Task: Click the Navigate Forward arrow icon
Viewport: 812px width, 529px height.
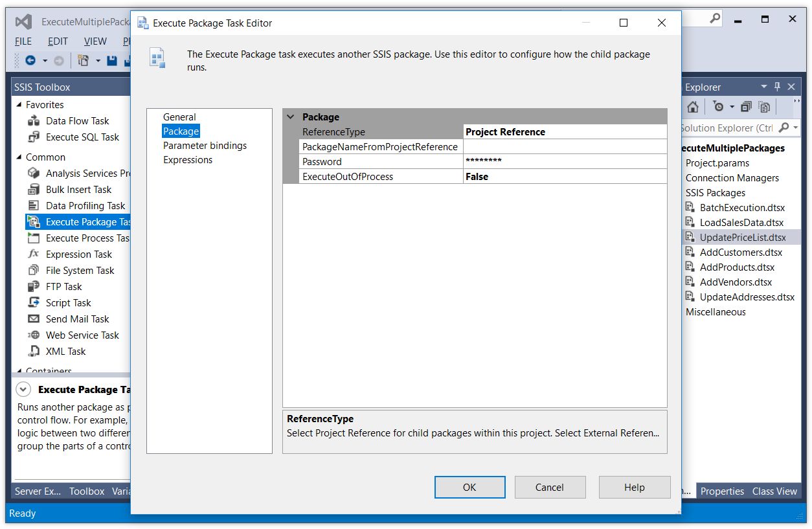Action: coord(59,60)
